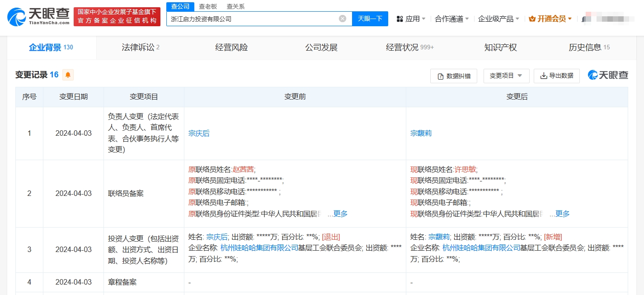Select the 查关系 search tab
Viewport: 644px width, 295px height.
pyautogui.click(x=235, y=6)
